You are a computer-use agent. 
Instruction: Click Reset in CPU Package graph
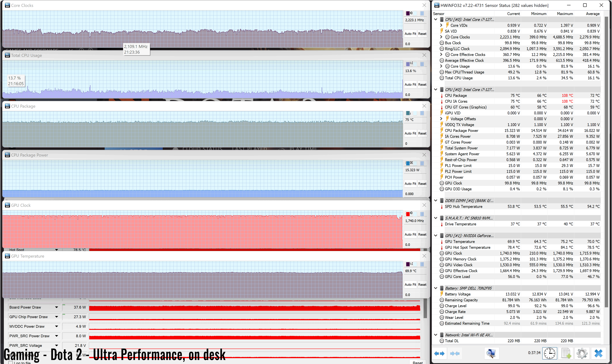(x=422, y=133)
